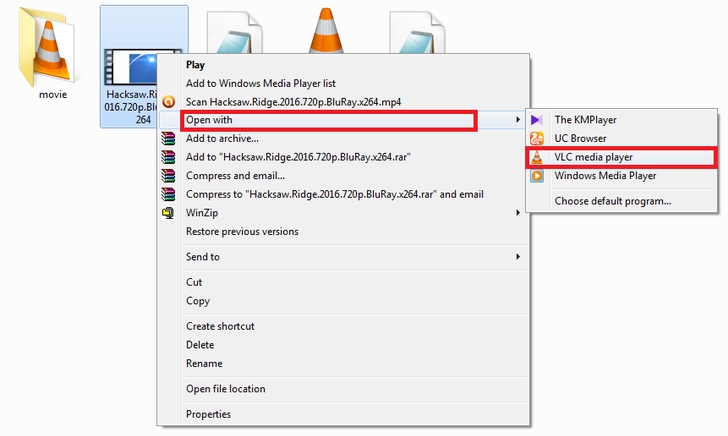The height and width of the screenshot is (436, 728).
Task: Choose Scan Hacksaw.Ridge mp4 entry
Action: [x=293, y=102]
